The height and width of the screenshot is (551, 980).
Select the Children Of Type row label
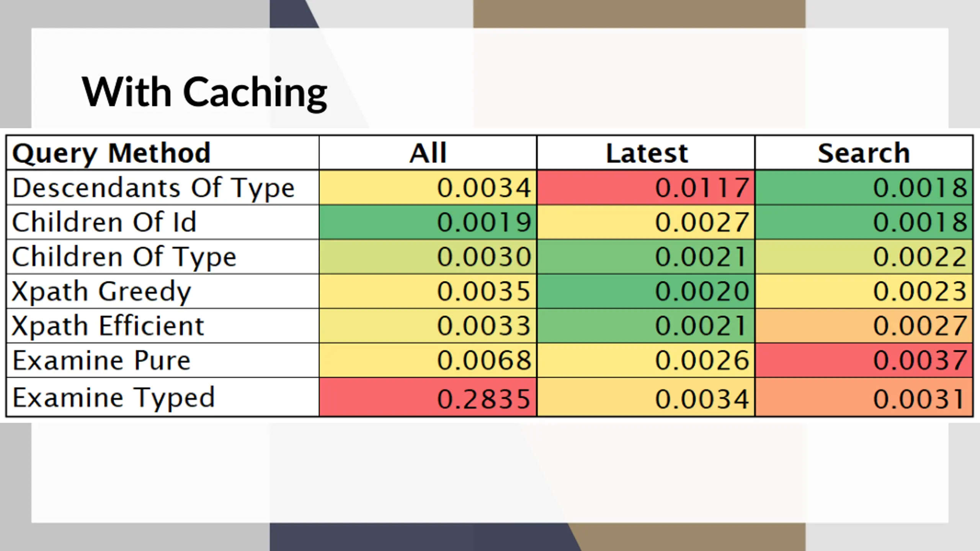tap(163, 256)
